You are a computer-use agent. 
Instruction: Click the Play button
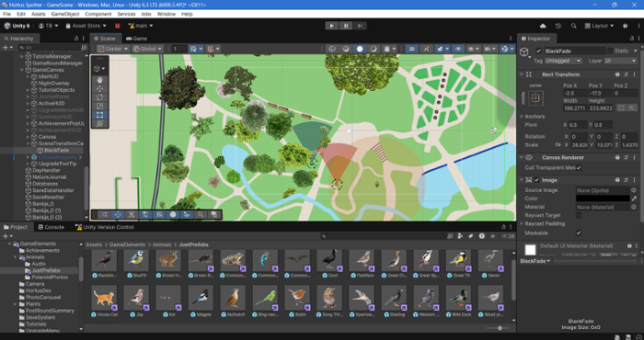(x=332, y=26)
